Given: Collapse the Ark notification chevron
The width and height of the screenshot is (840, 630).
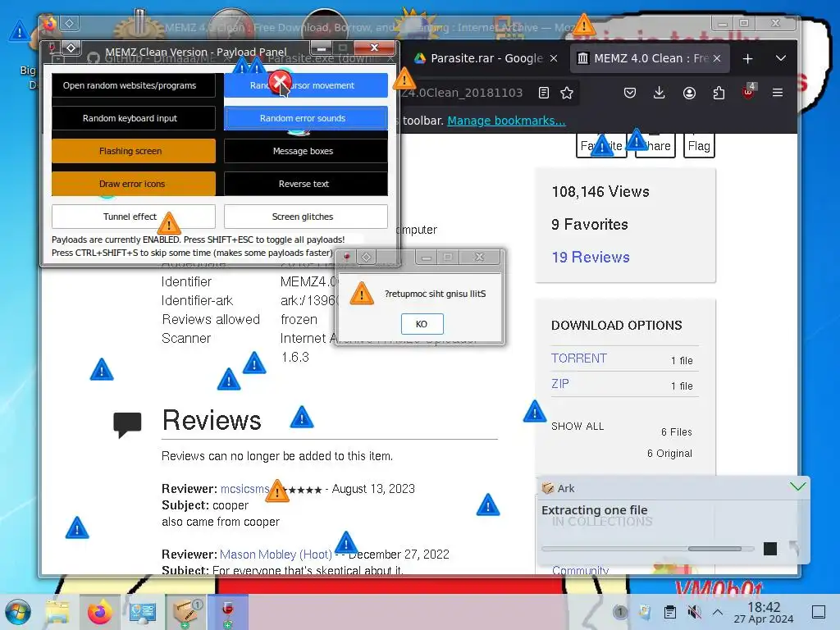Looking at the screenshot, I should [x=797, y=486].
